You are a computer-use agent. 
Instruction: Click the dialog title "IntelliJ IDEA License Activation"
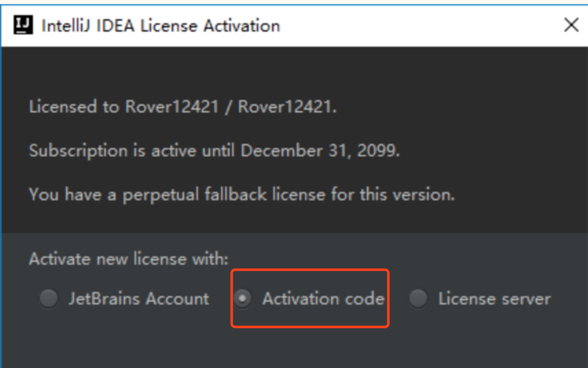[x=161, y=26]
